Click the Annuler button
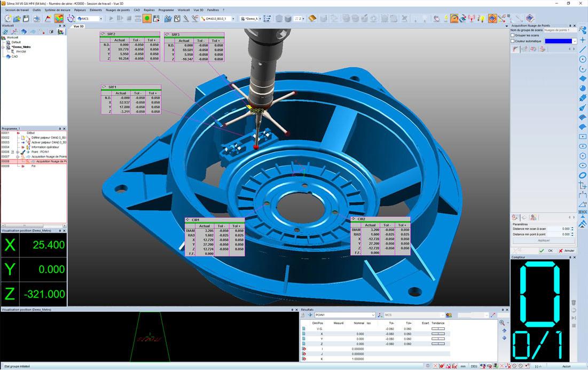 tap(567, 250)
